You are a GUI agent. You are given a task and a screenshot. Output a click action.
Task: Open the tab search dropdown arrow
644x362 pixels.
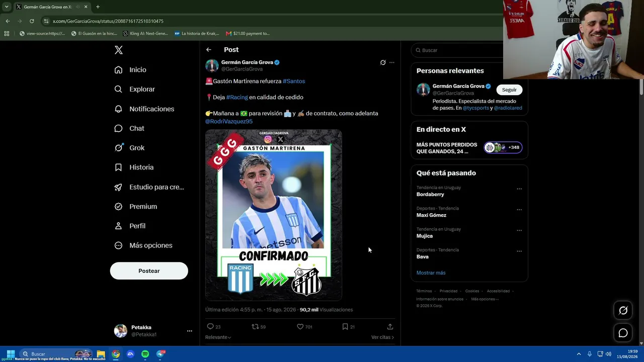(7, 7)
